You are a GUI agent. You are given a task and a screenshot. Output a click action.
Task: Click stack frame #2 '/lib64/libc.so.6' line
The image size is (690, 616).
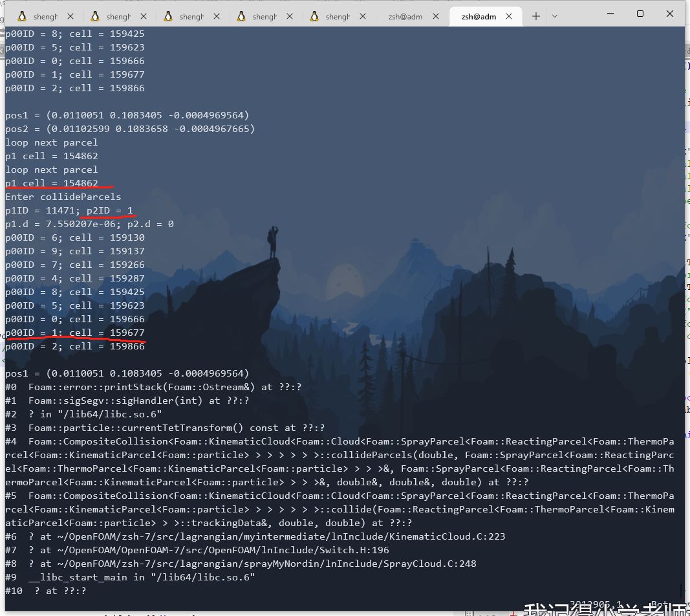(83, 414)
